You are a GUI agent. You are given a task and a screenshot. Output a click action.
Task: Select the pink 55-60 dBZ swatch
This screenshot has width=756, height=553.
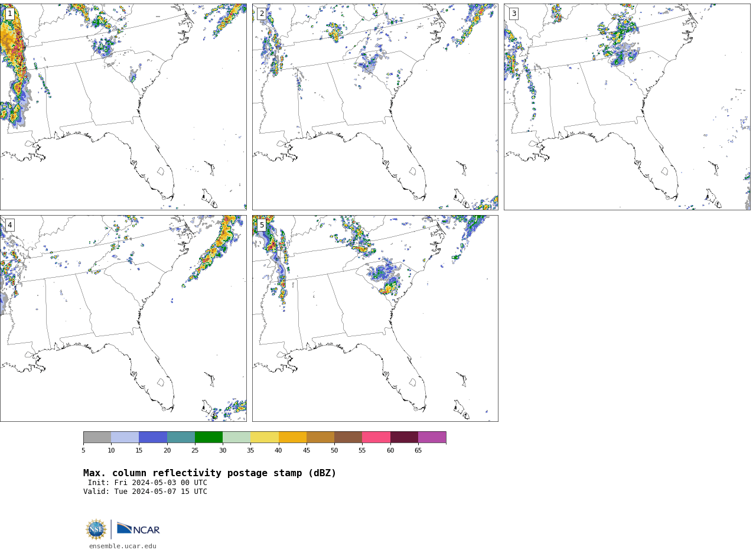[x=376, y=437]
